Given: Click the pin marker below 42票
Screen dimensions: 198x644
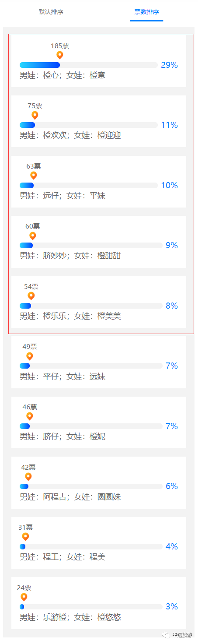Looking at the screenshot, I should (x=28, y=476).
